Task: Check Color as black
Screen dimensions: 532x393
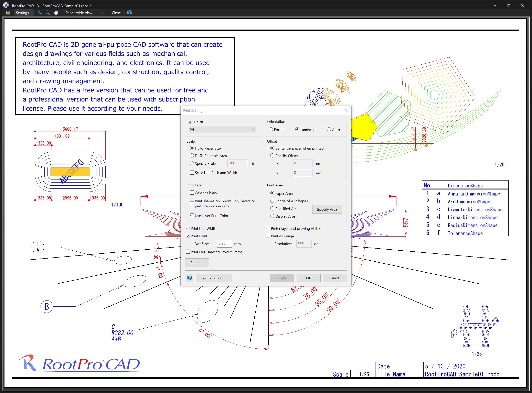Action: (x=203, y=193)
